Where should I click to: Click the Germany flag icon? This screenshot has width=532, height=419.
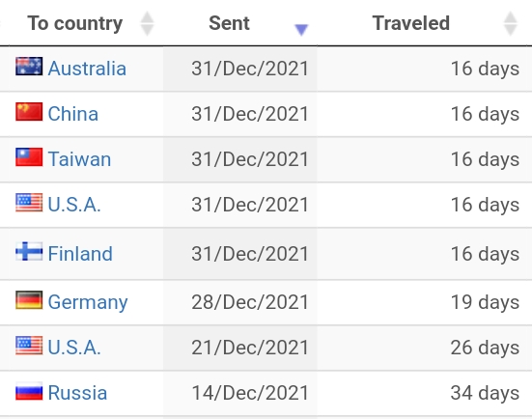pos(29,300)
